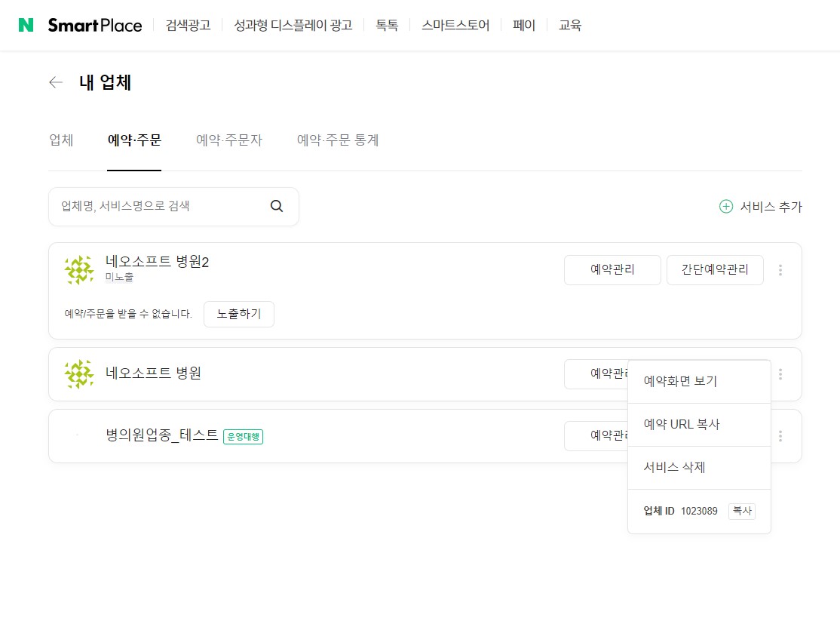Open the 페이 header link
Screen dimensions: 840x630
pos(524,25)
